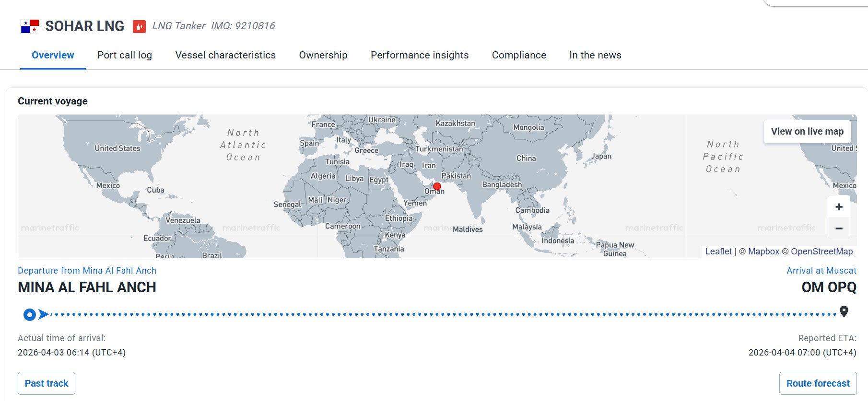Click the red LNG tanker type icon

coord(139,26)
